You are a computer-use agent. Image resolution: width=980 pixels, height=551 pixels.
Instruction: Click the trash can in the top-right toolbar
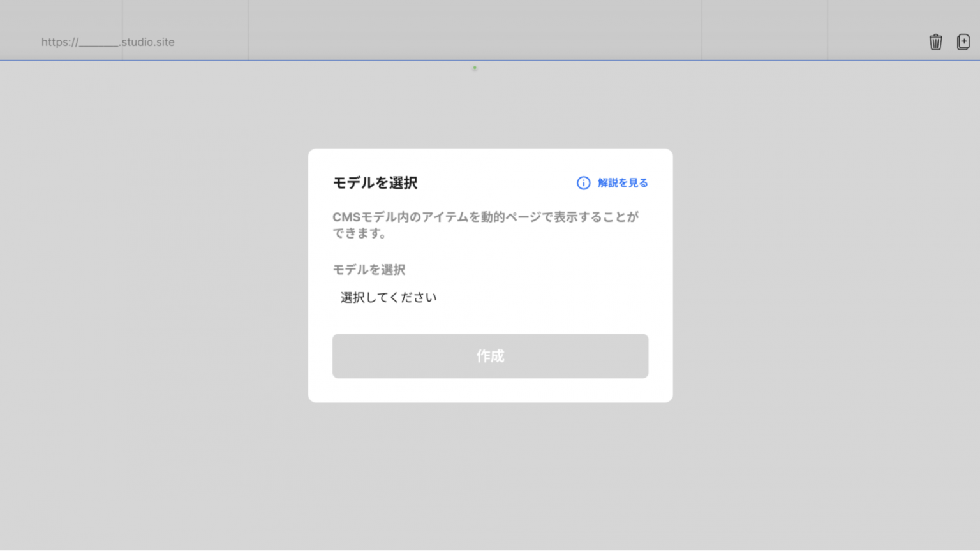(x=935, y=41)
